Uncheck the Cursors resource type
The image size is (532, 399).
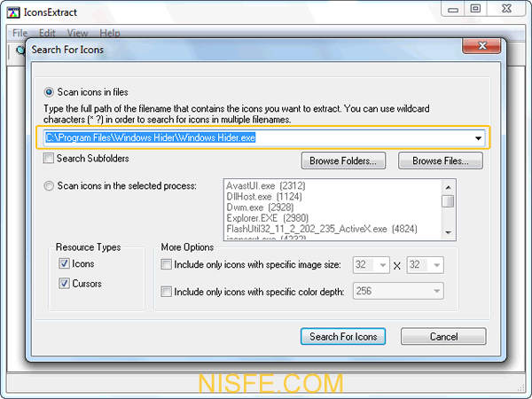64,284
